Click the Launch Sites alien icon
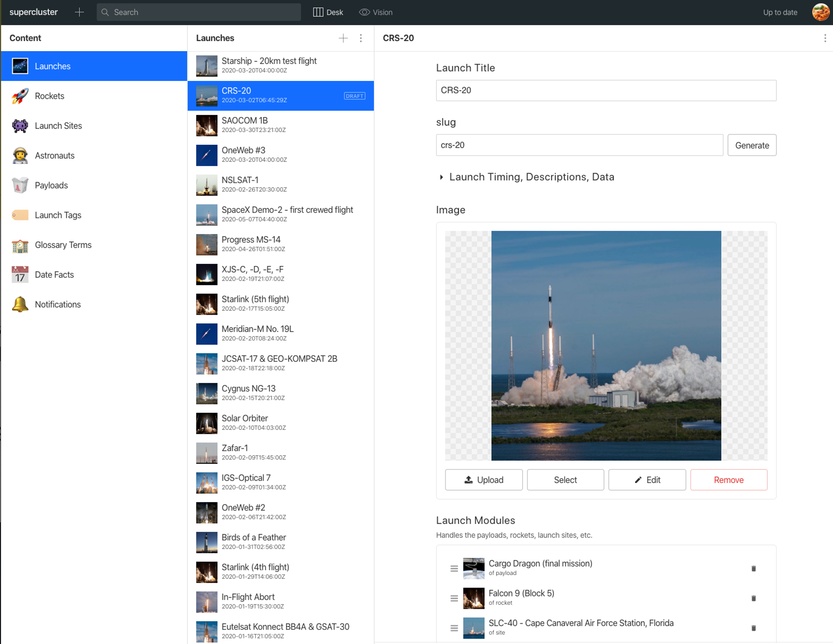The image size is (833, 644). tap(20, 126)
